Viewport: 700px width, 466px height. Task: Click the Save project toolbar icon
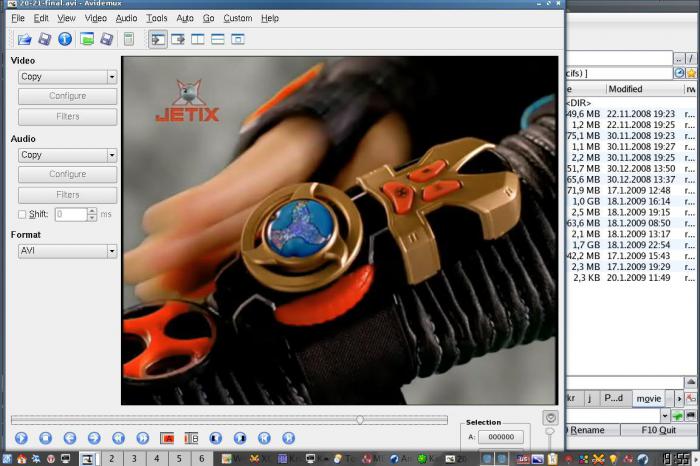[106, 39]
